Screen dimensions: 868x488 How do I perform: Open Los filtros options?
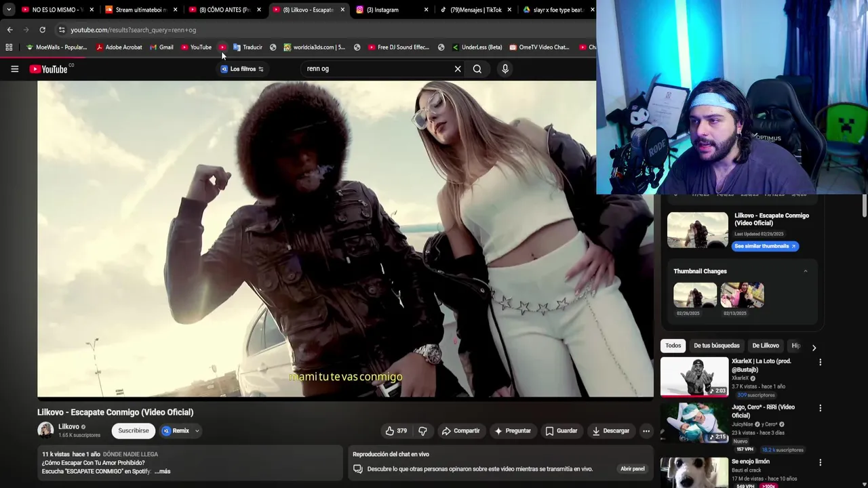[x=242, y=69]
